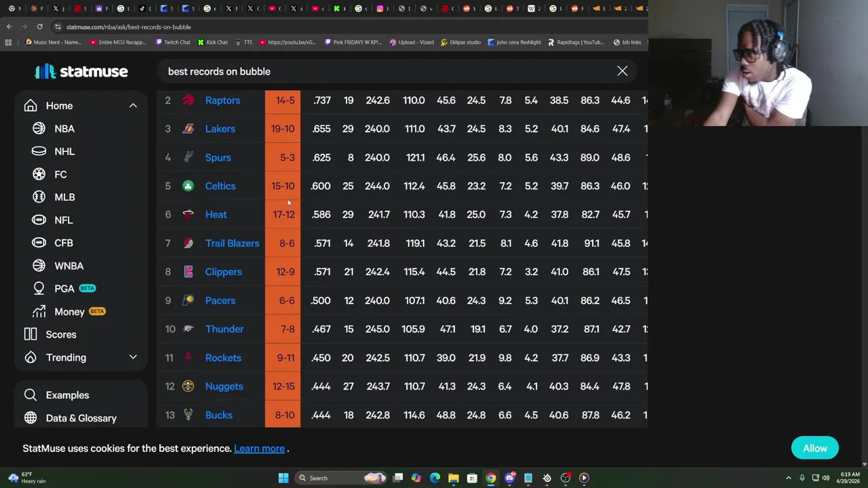Select the Heat record 17-12 cell
Screen dimensions: 868x488
click(283, 214)
